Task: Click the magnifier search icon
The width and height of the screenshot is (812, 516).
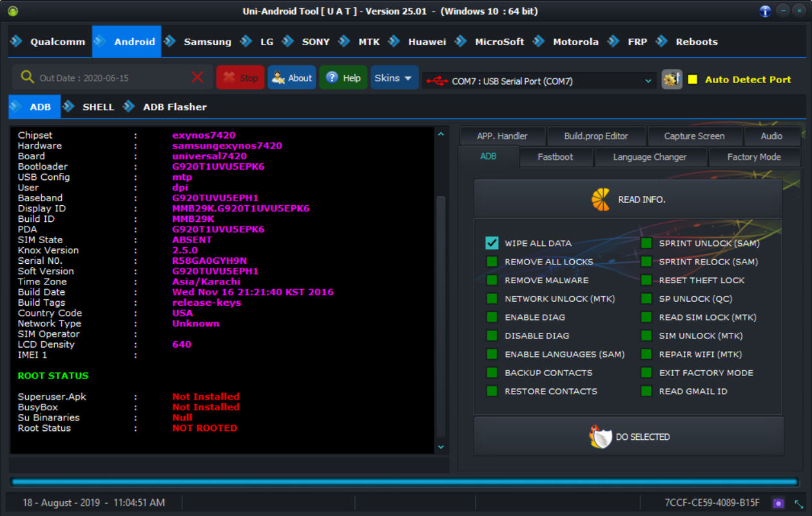Action: [27, 77]
